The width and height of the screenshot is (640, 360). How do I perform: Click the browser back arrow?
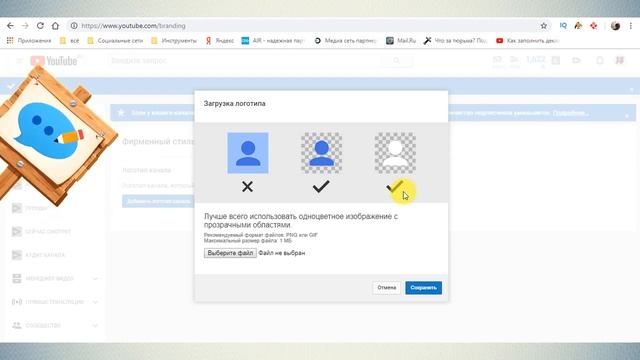[10, 26]
